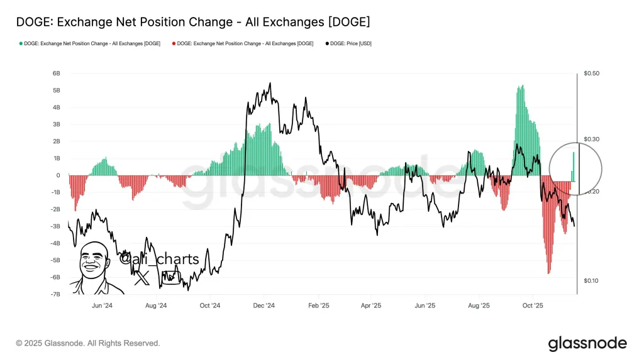644x362 pixels.
Task: Click the YouTube logo icon in watermark
Action: (170, 277)
